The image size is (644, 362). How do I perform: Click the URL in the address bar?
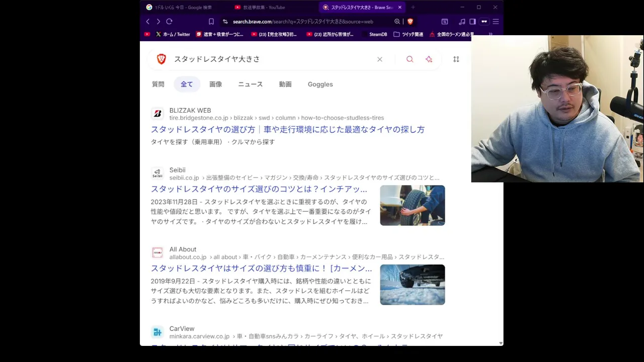[303, 22]
